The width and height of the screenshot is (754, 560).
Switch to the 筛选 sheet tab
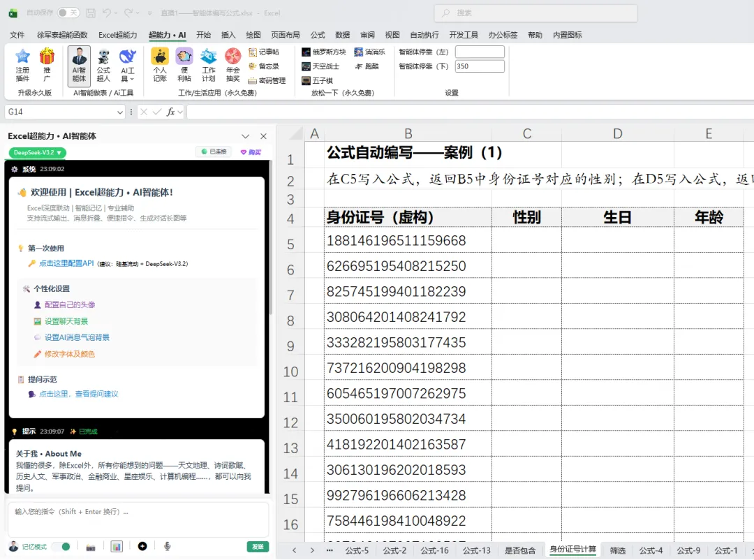tap(617, 550)
